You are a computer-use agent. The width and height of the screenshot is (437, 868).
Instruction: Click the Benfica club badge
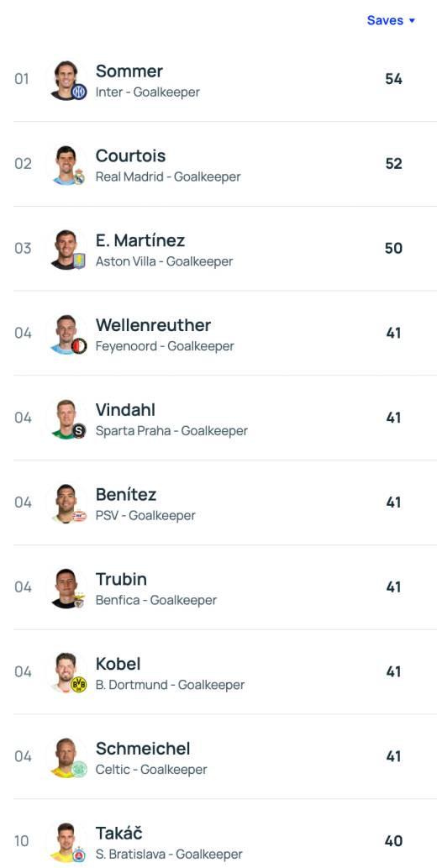tap(79, 600)
